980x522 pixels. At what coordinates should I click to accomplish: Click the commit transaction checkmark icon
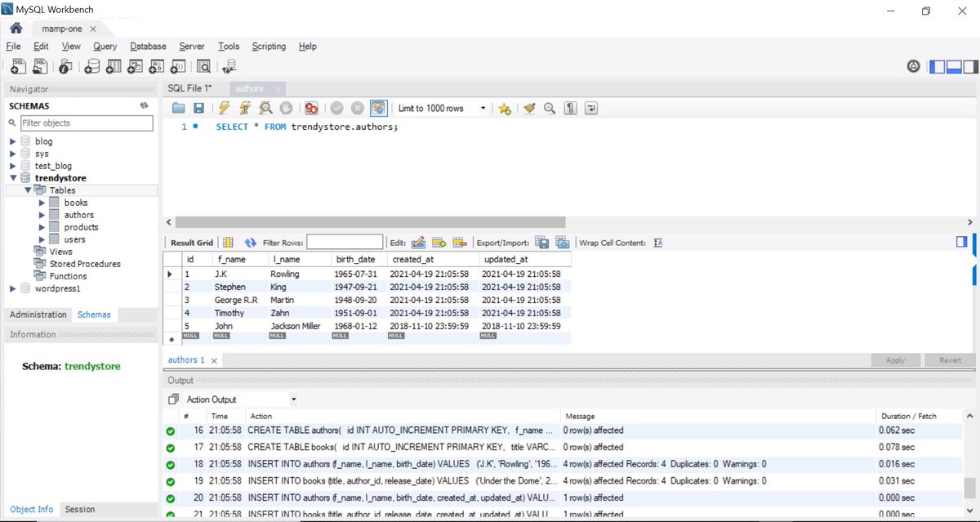click(336, 108)
